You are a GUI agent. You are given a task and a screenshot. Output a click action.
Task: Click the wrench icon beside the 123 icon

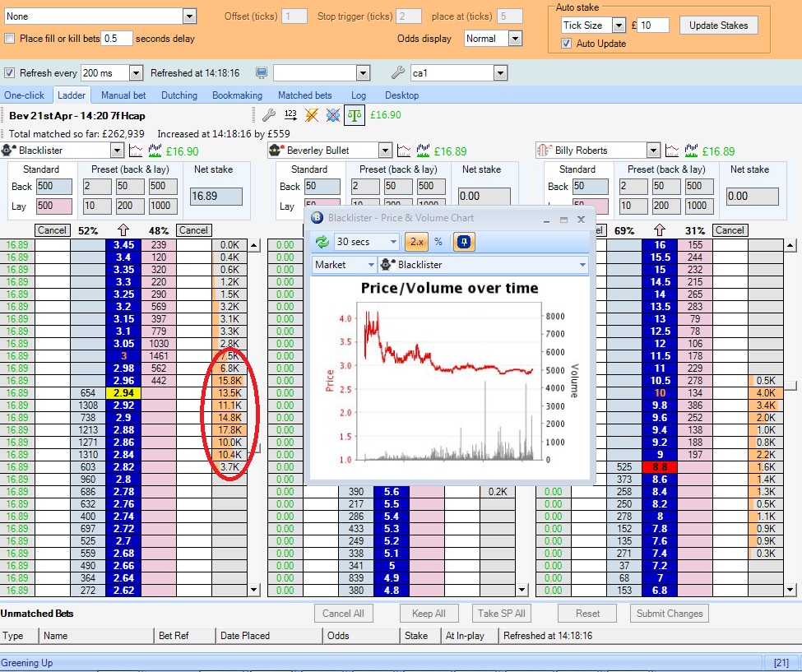click(x=268, y=115)
